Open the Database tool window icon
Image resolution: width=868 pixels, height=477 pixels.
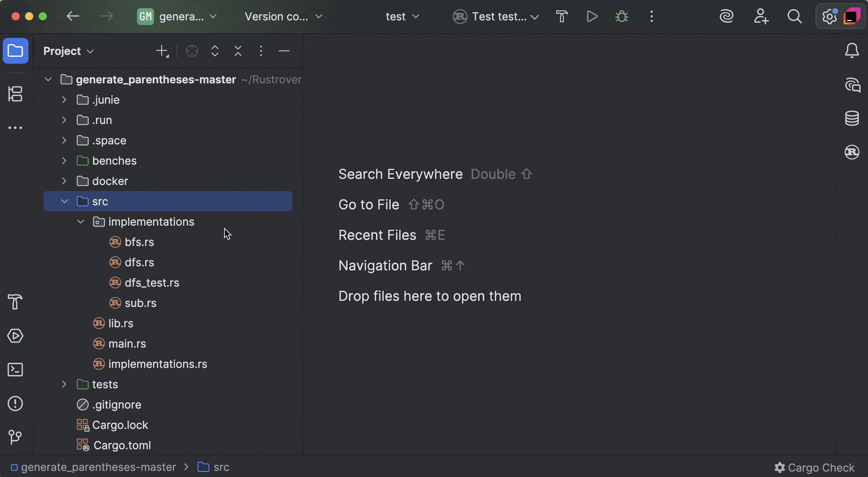[852, 118]
